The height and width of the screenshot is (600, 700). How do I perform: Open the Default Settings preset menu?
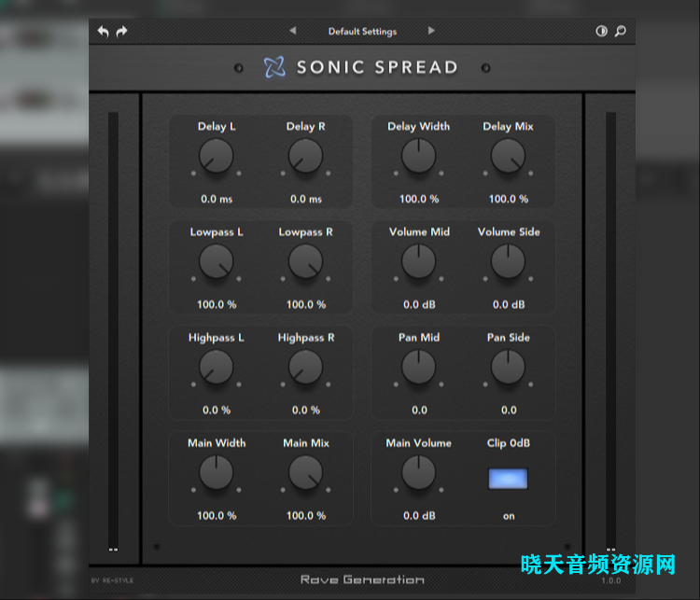(x=362, y=32)
